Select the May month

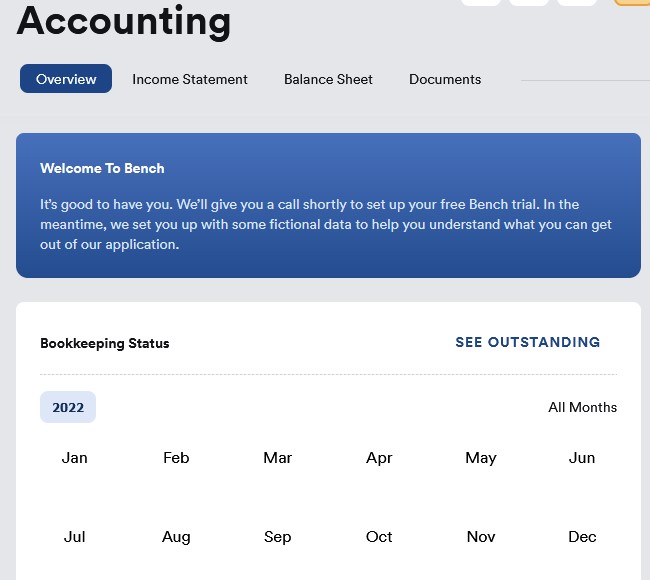pos(481,458)
